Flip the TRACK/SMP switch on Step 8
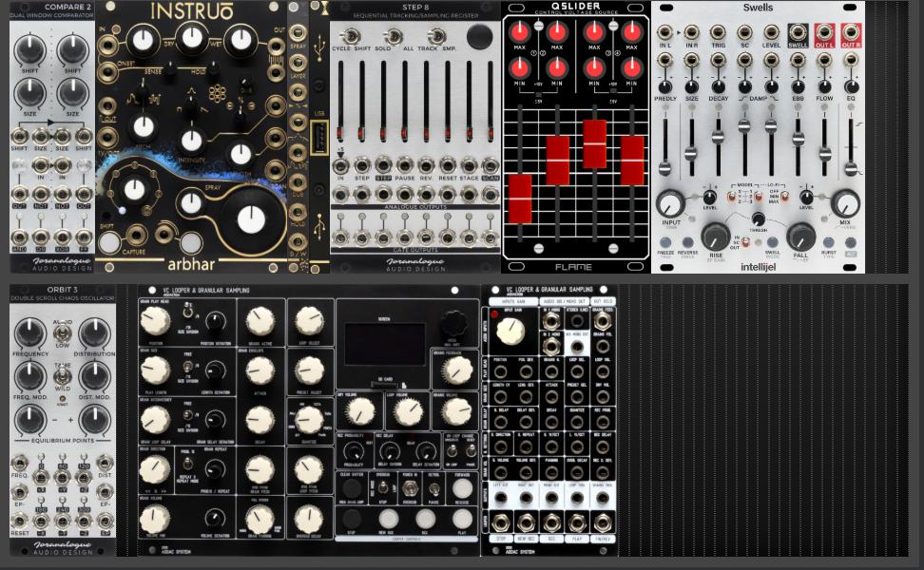Viewport: 924px width, 570px height. pyautogui.click(x=436, y=36)
